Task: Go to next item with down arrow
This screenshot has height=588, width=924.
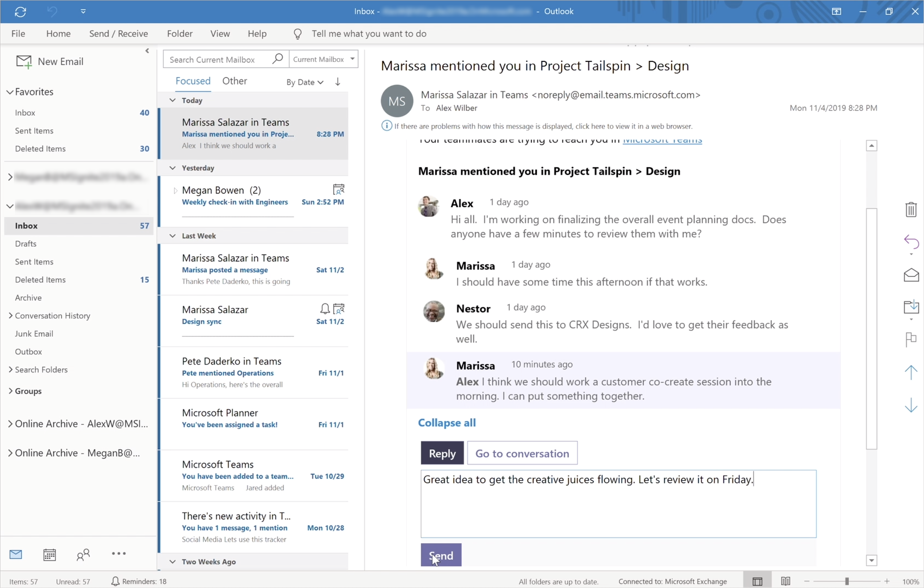Action: pyautogui.click(x=911, y=405)
